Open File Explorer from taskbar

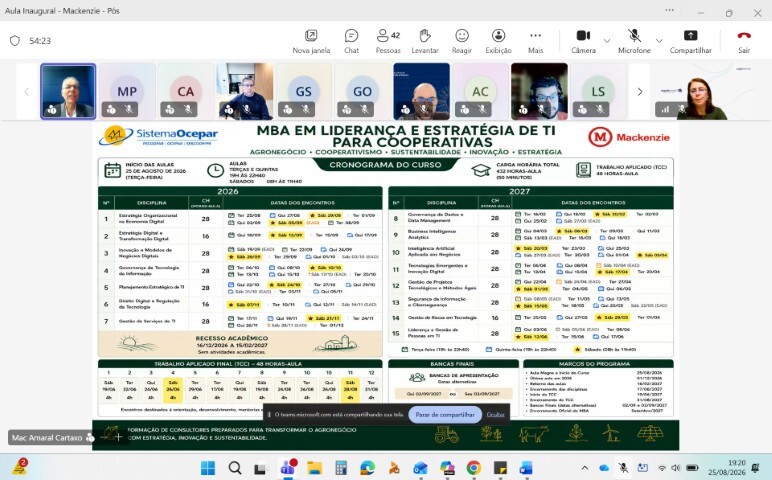click(x=315, y=467)
